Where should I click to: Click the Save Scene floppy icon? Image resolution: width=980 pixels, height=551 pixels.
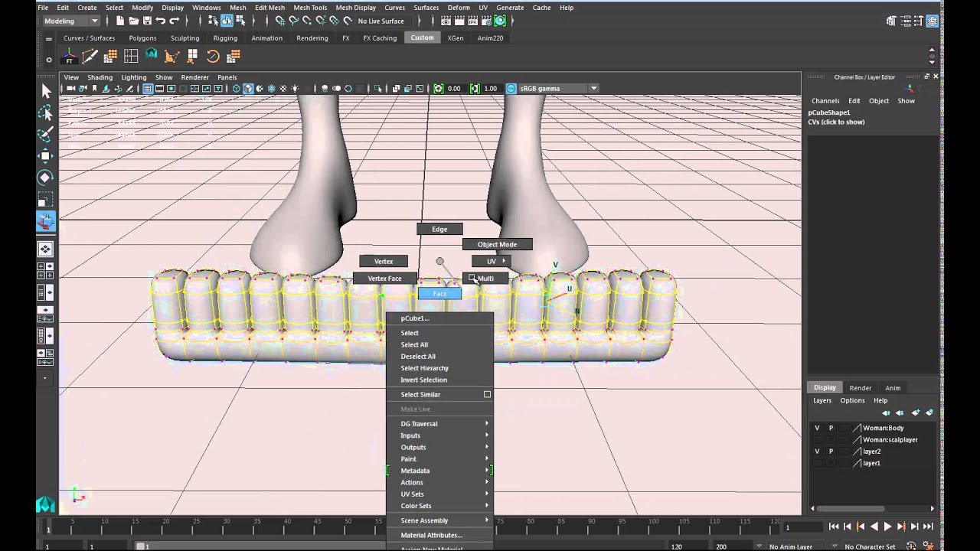[x=147, y=21]
